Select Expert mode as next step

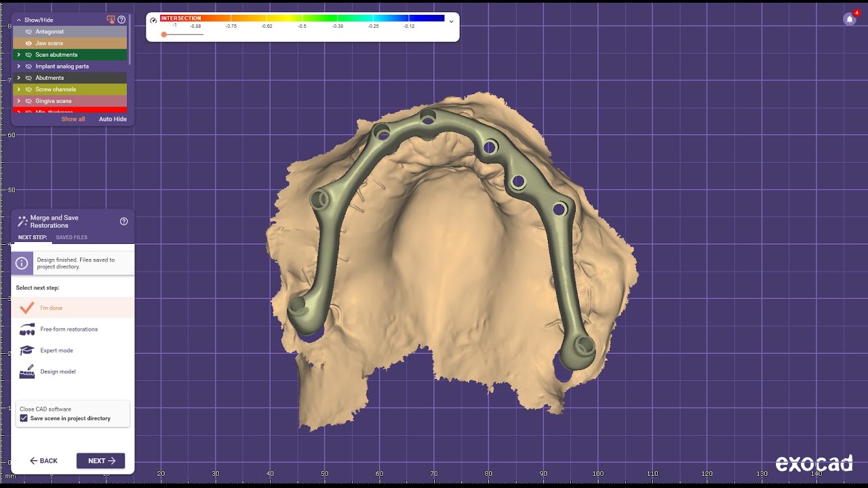click(73, 350)
